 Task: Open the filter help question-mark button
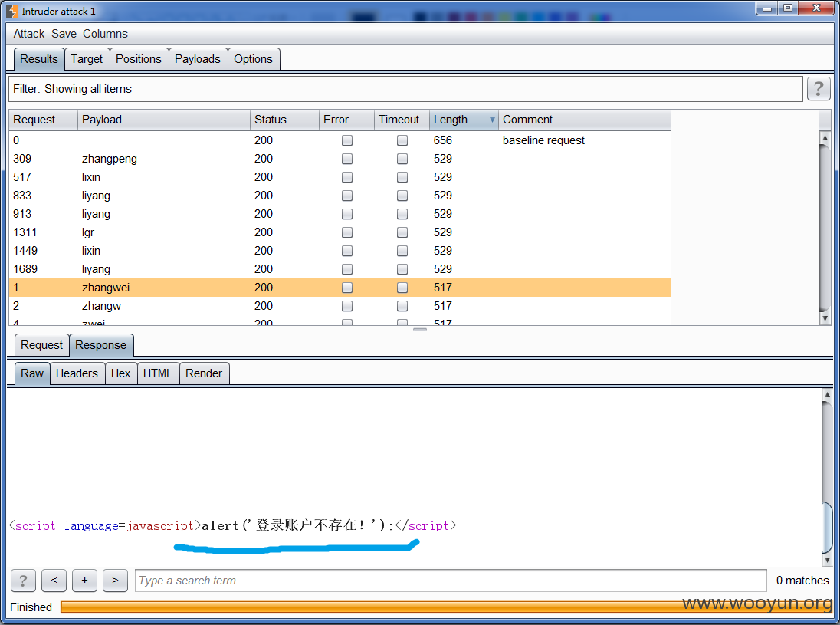point(819,88)
